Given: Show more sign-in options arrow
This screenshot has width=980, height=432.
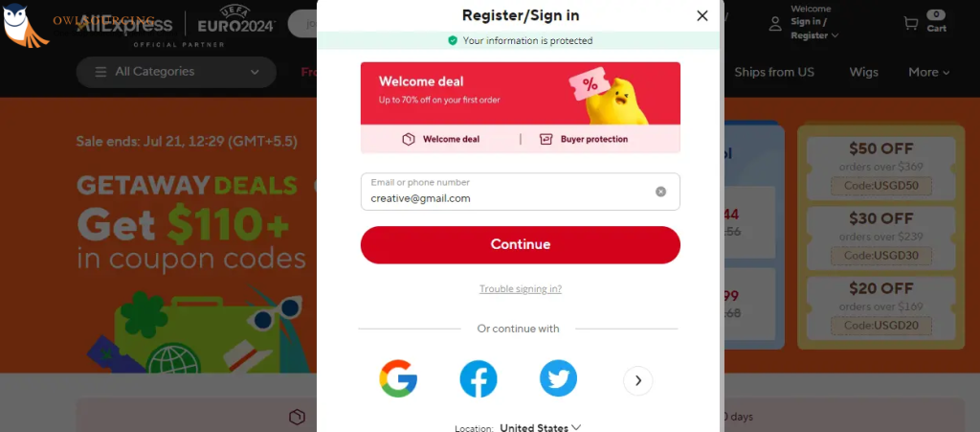Looking at the screenshot, I should 638,380.
